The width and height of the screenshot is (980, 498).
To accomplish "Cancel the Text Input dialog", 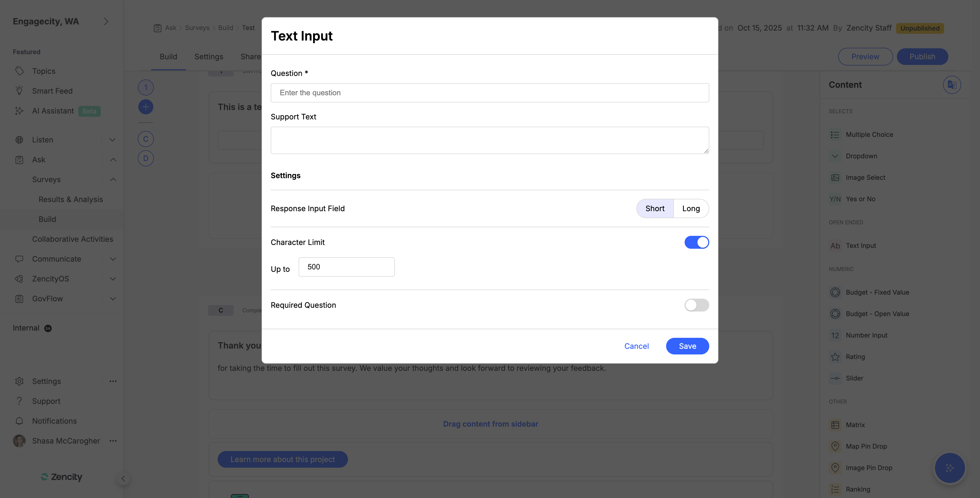I will coord(636,346).
